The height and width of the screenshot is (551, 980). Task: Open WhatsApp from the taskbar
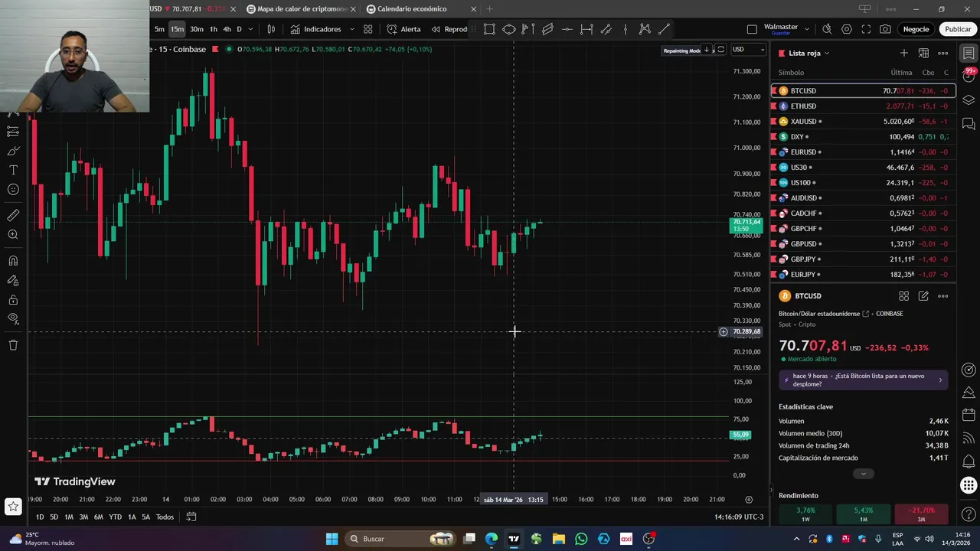pyautogui.click(x=581, y=539)
